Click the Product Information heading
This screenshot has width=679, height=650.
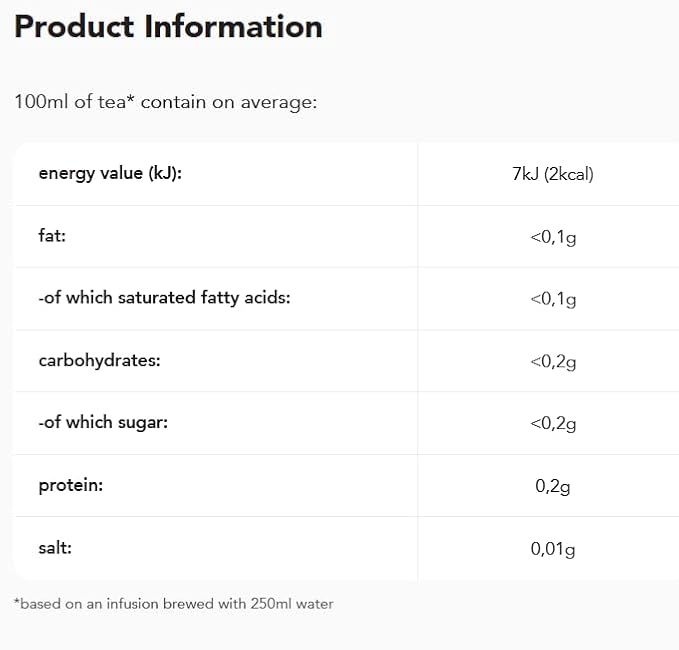168,26
